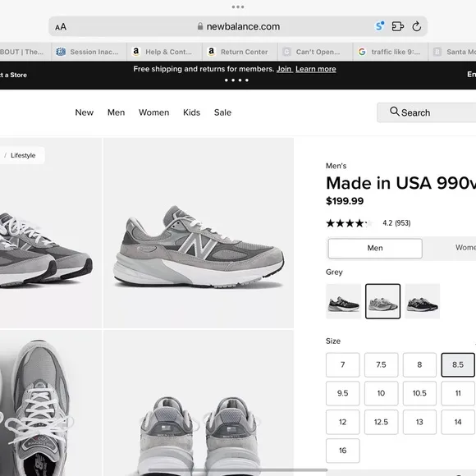Select size 13

[419, 422]
